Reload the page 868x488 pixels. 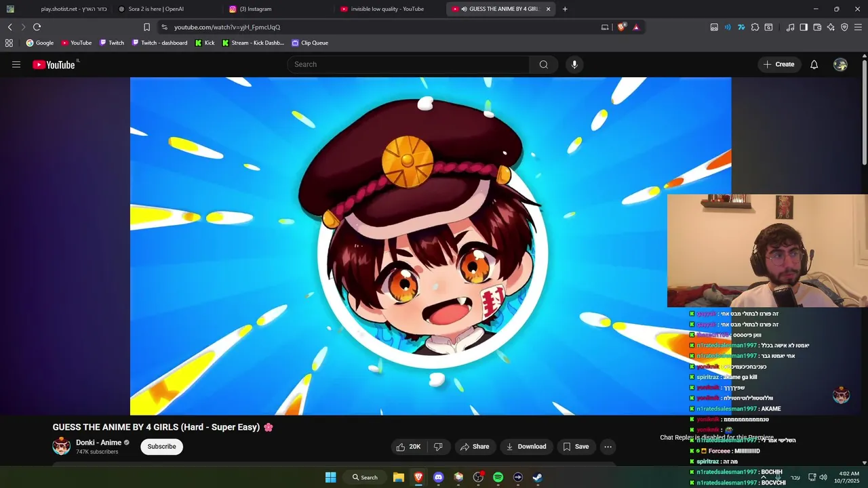(x=37, y=27)
